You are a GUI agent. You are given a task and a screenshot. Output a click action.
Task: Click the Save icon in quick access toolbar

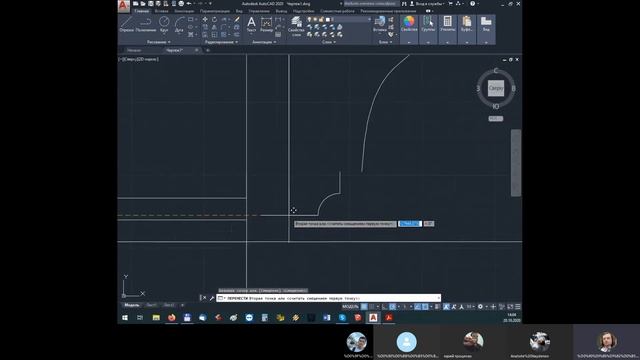151,3
